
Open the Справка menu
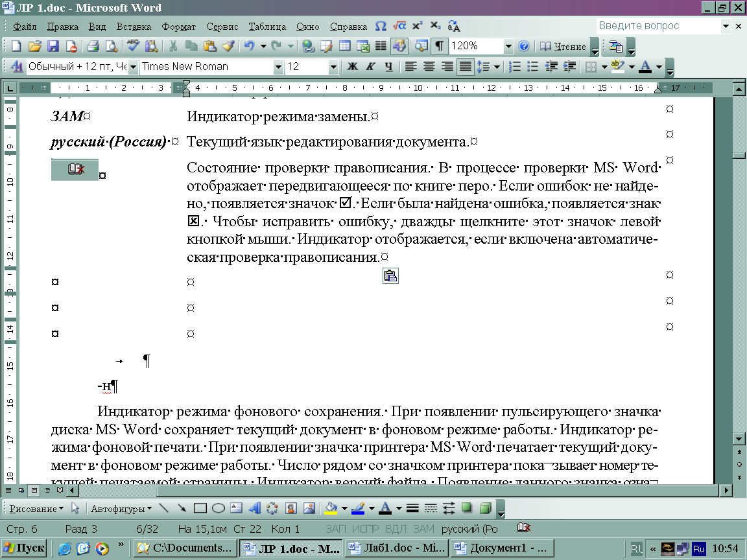click(348, 27)
